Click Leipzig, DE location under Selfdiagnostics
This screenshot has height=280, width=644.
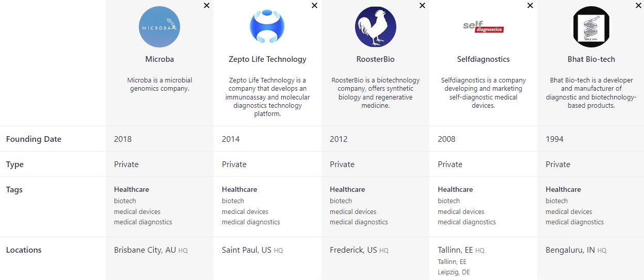pos(454,272)
